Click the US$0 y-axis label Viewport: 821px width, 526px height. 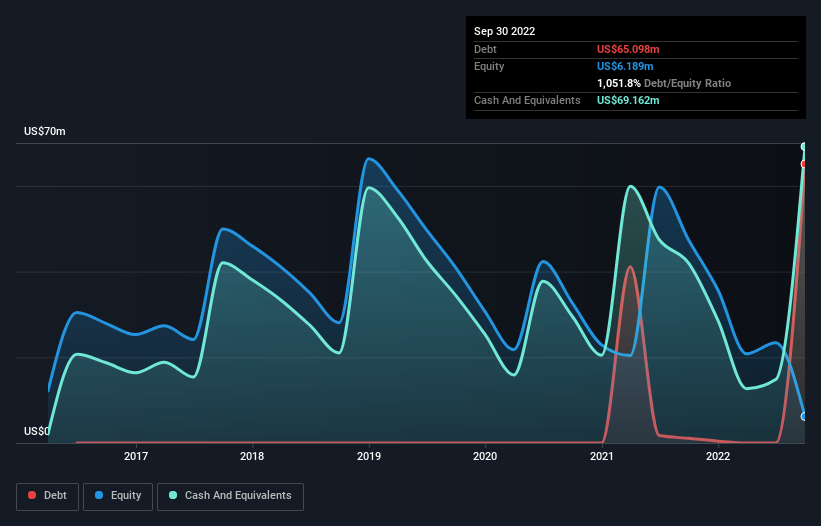click(x=37, y=431)
